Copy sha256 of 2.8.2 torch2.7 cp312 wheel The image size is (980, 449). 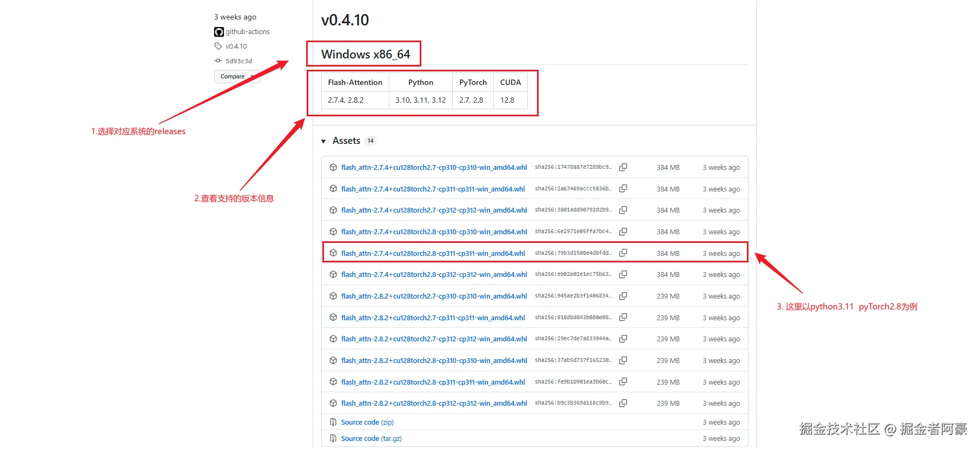[x=623, y=339]
